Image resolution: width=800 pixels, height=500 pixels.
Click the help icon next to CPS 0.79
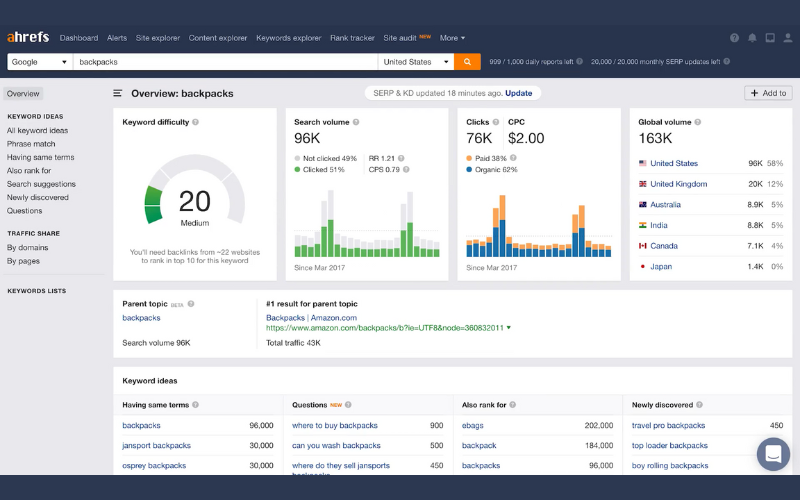406,169
